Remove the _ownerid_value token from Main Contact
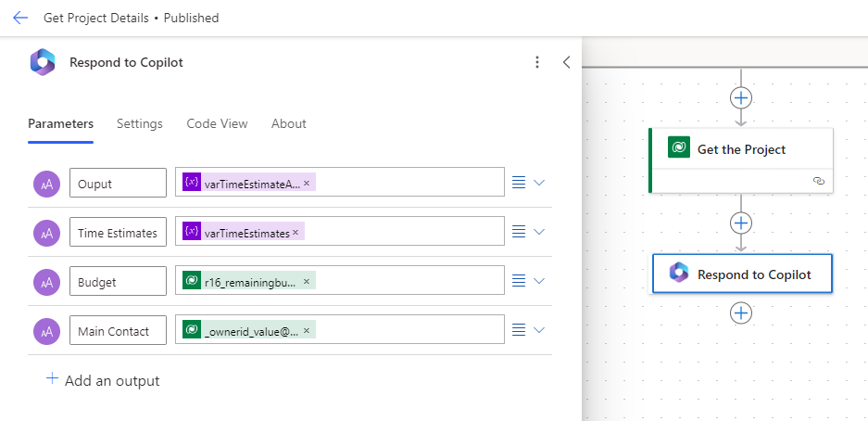Image resolution: width=868 pixels, height=421 pixels. point(307,329)
